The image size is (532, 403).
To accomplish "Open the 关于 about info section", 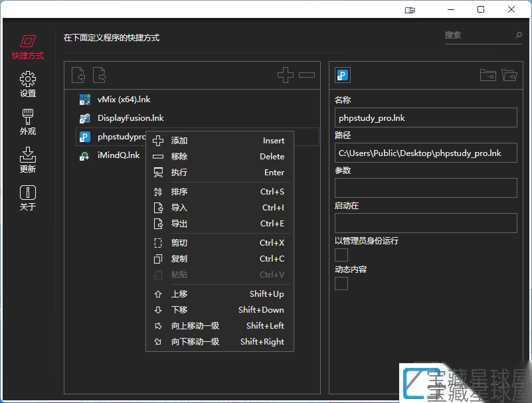I will coord(28,198).
